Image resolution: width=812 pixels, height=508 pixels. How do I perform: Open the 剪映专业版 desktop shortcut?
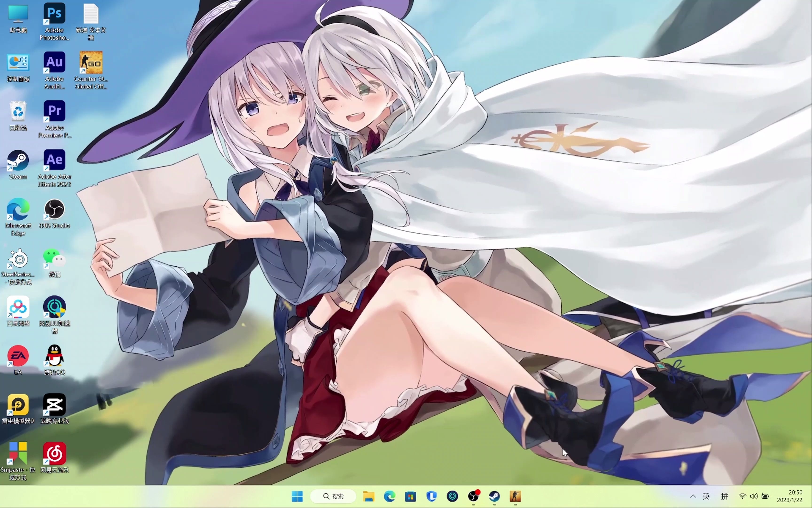[54, 409]
